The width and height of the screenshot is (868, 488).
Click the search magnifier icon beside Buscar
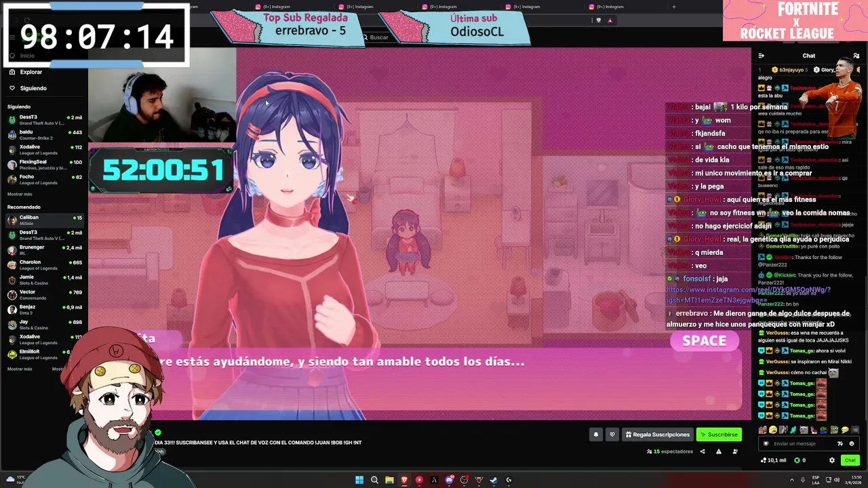(x=365, y=37)
